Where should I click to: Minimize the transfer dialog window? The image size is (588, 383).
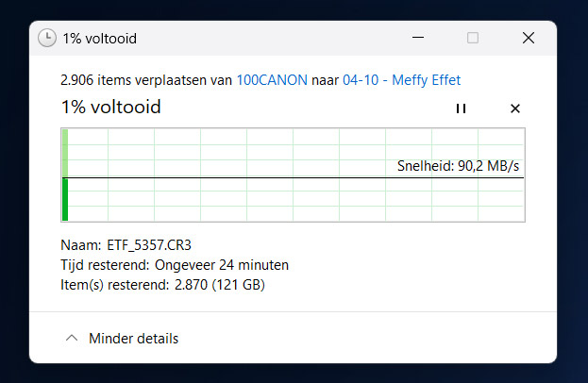point(418,38)
